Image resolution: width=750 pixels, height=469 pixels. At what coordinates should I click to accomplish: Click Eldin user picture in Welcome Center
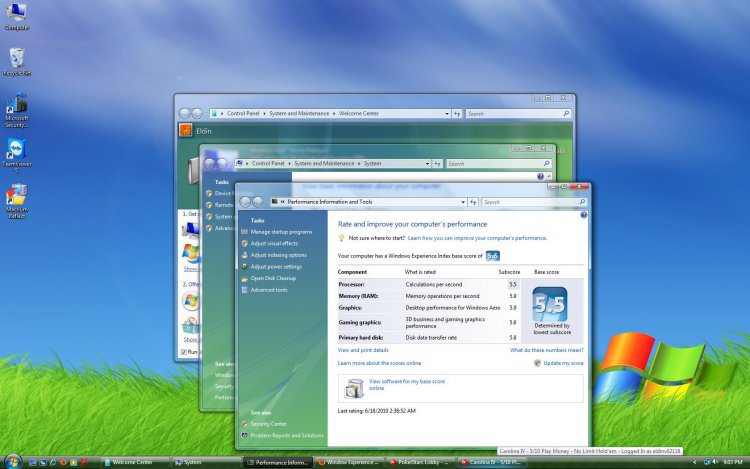click(x=186, y=130)
